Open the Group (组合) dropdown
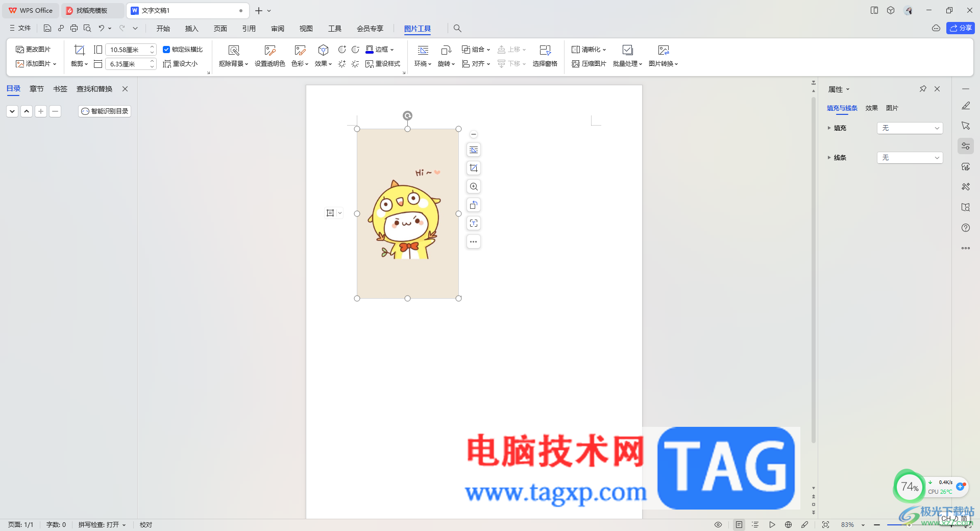 476,50
